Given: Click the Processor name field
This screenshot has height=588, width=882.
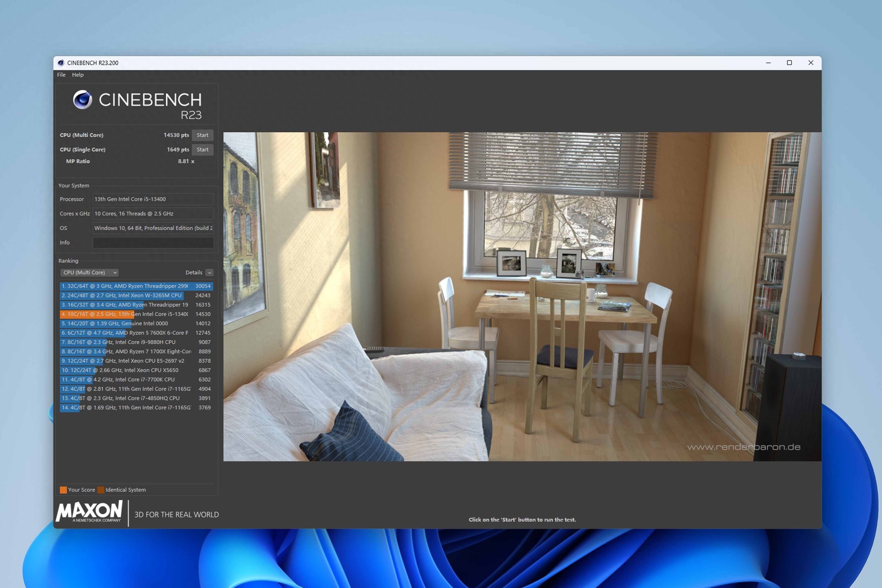Looking at the screenshot, I should (x=153, y=199).
